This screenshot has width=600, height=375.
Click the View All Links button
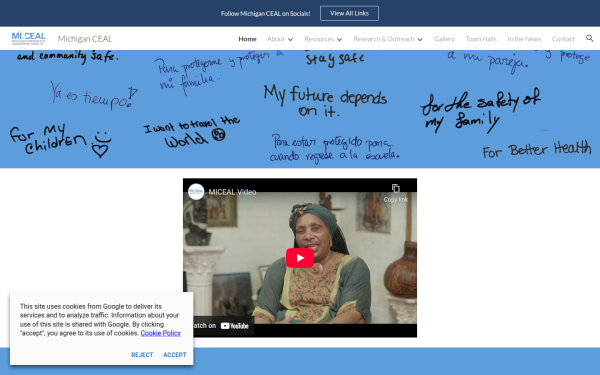tap(349, 13)
